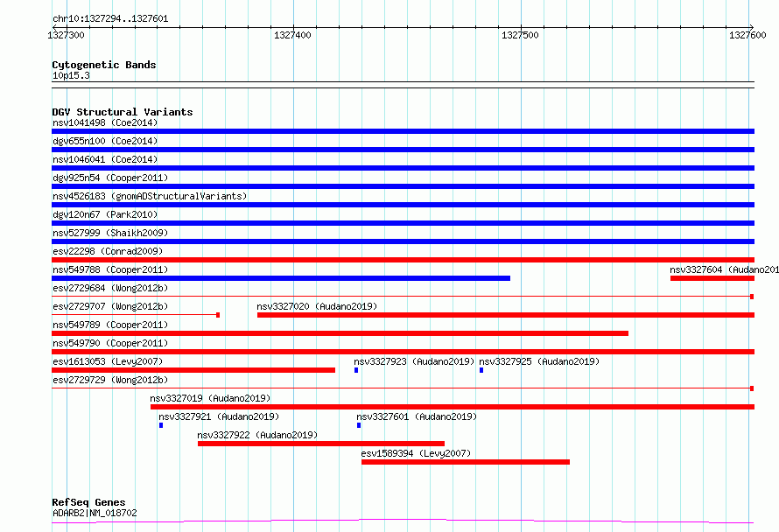Viewport: 779px width, 532px height.
Task: Click nsv549790 (Cooper2011) label
Action: (x=110, y=343)
